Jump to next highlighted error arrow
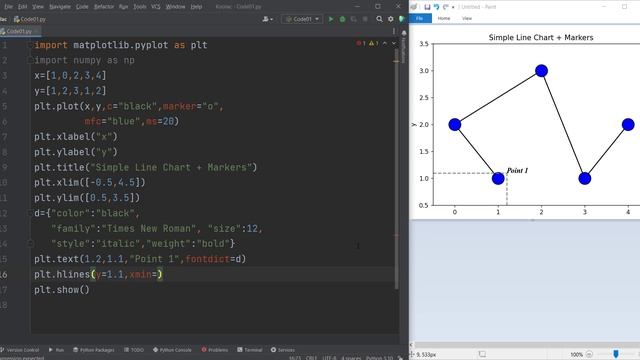The height and width of the screenshot is (360, 640). pos(394,43)
